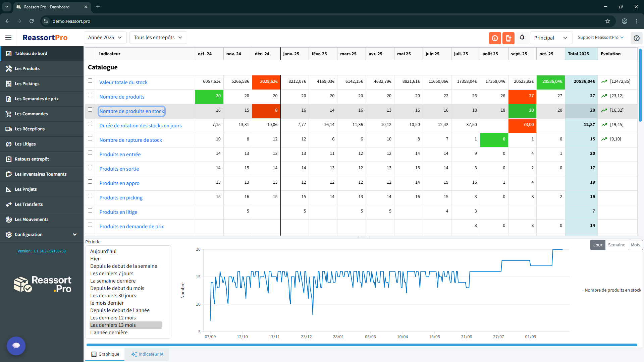Open the Nombre de produits en stock indicator
Image resolution: width=644 pixels, height=362 pixels.
[x=131, y=111]
